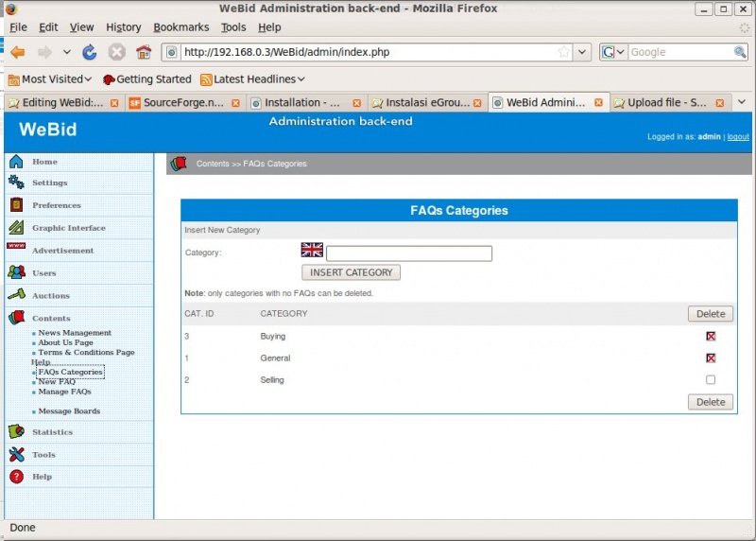The width and height of the screenshot is (756, 541).
Task: Click the Preferences sidebar icon
Action: pos(16,205)
